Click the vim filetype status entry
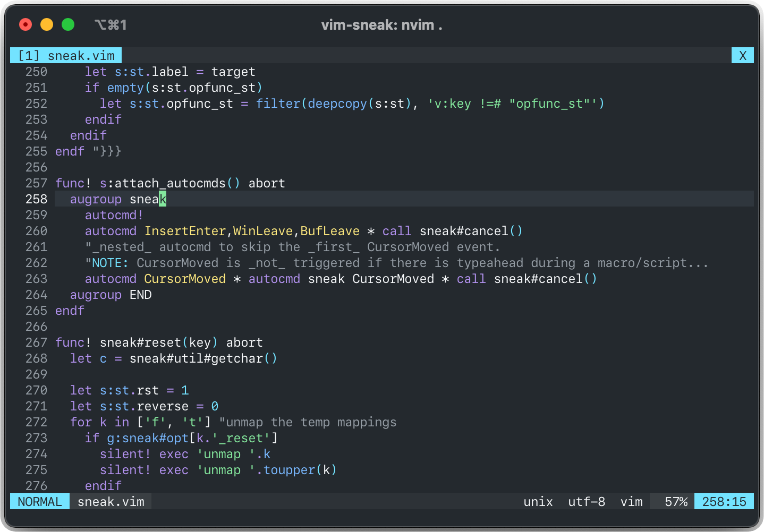The image size is (764, 532). pos(632,502)
